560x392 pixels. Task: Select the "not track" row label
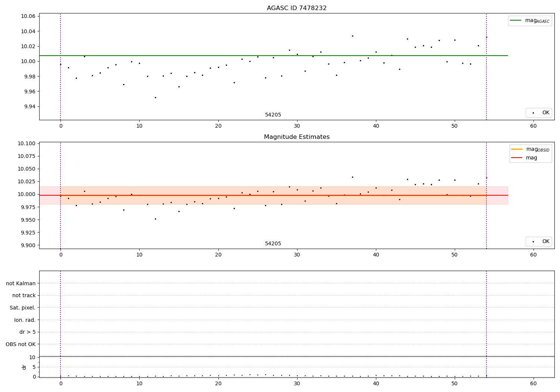tap(24, 295)
